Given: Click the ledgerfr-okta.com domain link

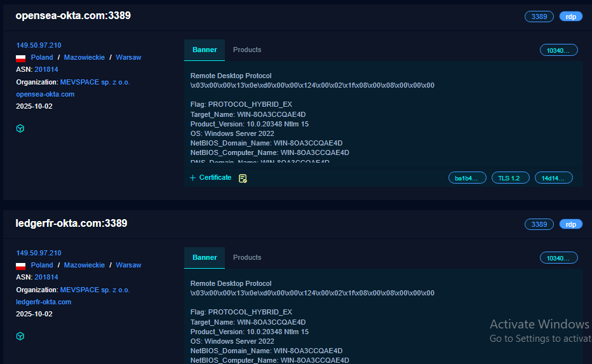Looking at the screenshot, I should (44, 302).
